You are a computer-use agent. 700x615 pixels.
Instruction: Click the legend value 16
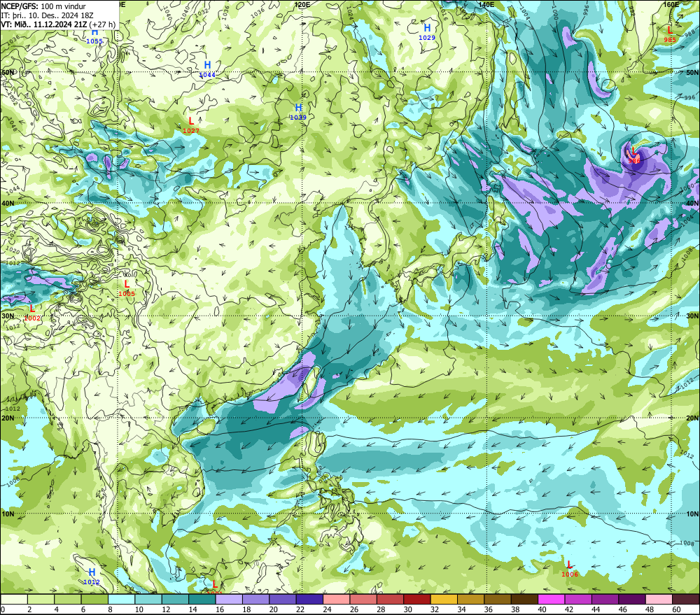click(x=220, y=609)
